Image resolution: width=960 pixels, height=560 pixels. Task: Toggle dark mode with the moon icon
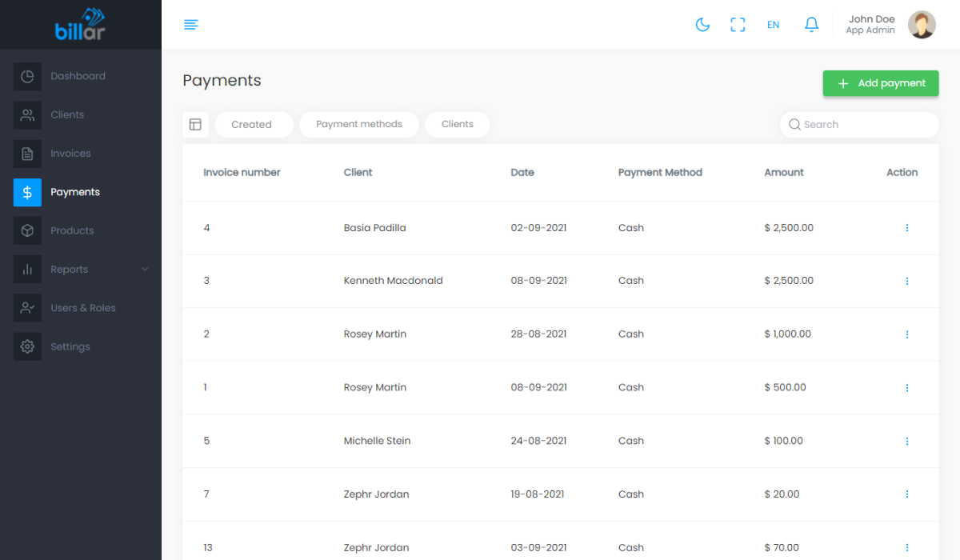point(702,25)
